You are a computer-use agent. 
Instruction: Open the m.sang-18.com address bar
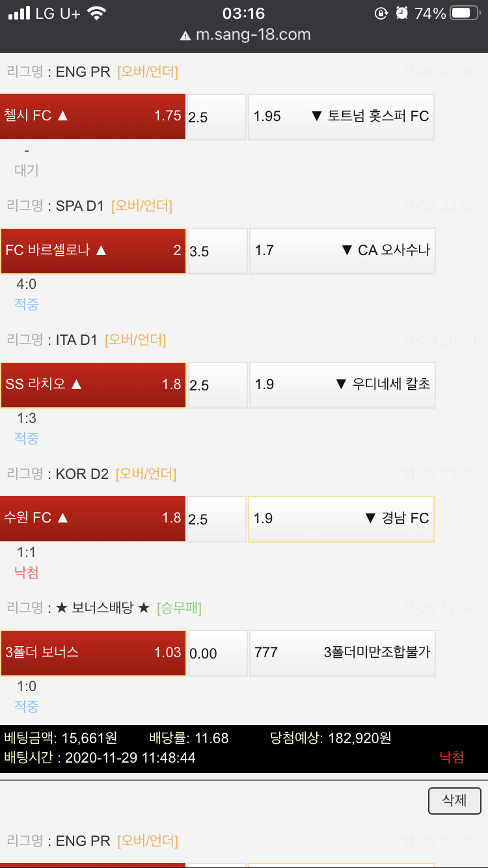(x=252, y=35)
